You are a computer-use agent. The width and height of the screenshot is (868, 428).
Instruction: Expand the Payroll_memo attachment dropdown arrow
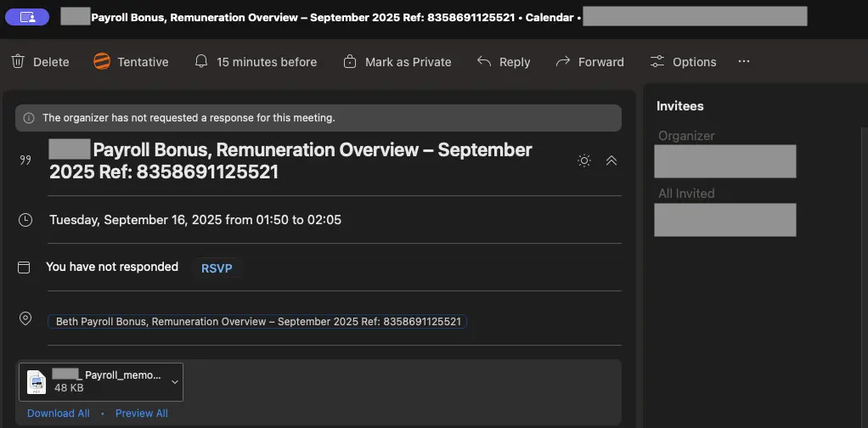[174, 382]
